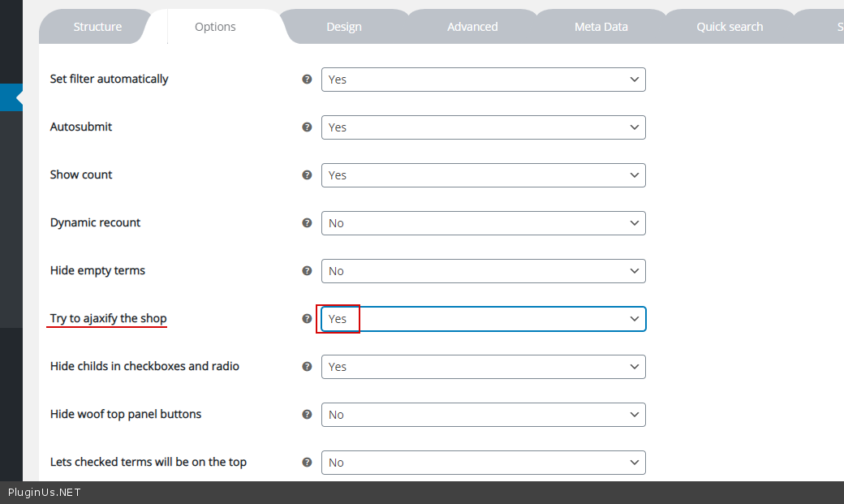844x504 pixels.
Task: Click help icon for Lets checked terms
Action: pos(307,463)
